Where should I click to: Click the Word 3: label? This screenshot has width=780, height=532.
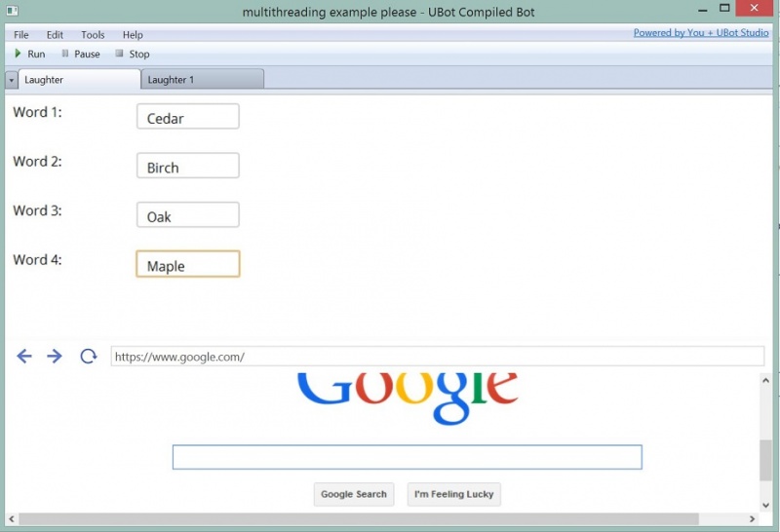(37, 210)
